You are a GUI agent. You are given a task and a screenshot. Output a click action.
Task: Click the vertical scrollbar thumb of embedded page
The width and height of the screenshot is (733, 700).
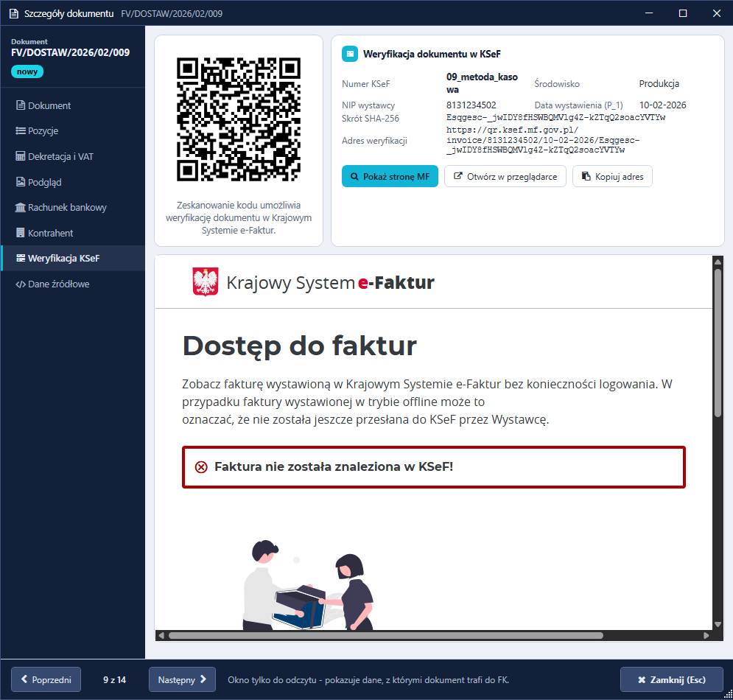pos(718,343)
